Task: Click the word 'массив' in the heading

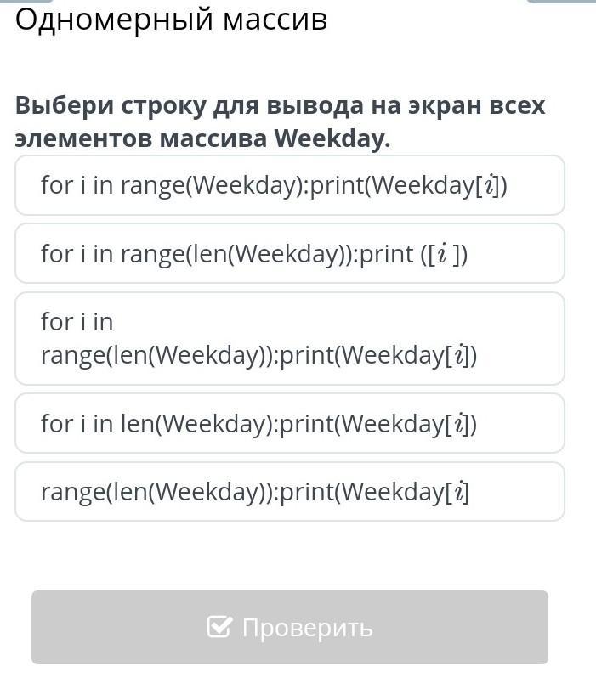Action: pyautogui.click(x=275, y=19)
